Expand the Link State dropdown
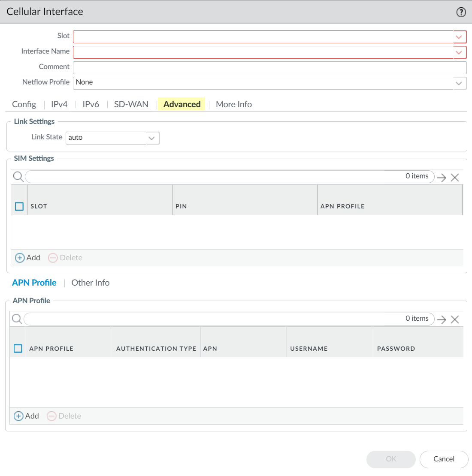 (151, 138)
